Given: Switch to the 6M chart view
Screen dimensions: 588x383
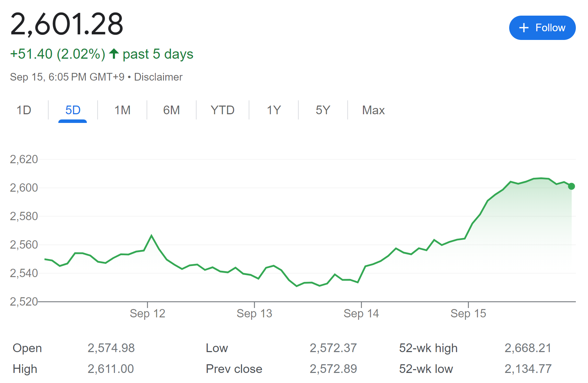Looking at the screenshot, I should tap(171, 110).
